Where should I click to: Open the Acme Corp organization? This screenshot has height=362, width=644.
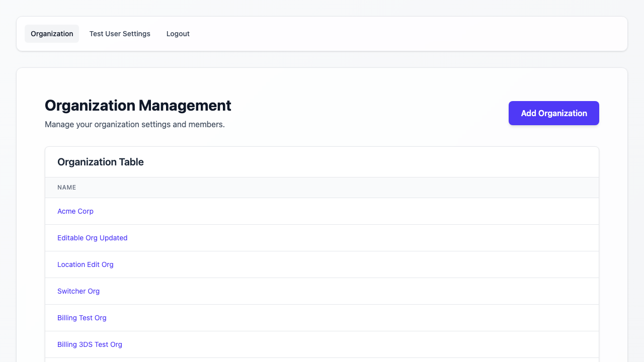[x=75, y=211]
